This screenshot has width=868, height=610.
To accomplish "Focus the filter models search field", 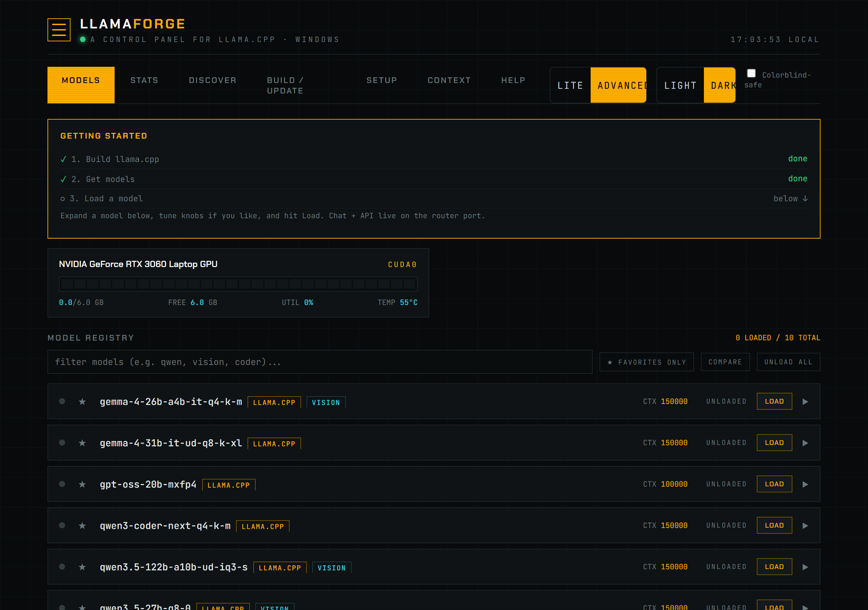I will click(320, 362).
